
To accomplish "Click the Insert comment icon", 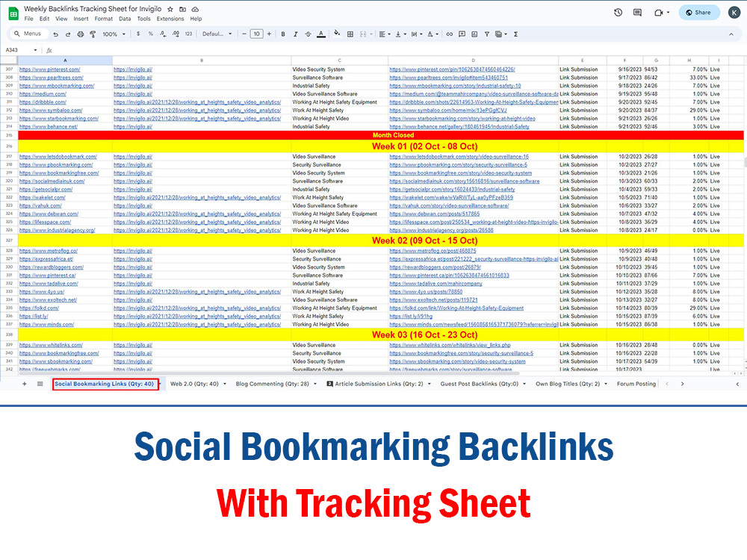I will (462, 34).
